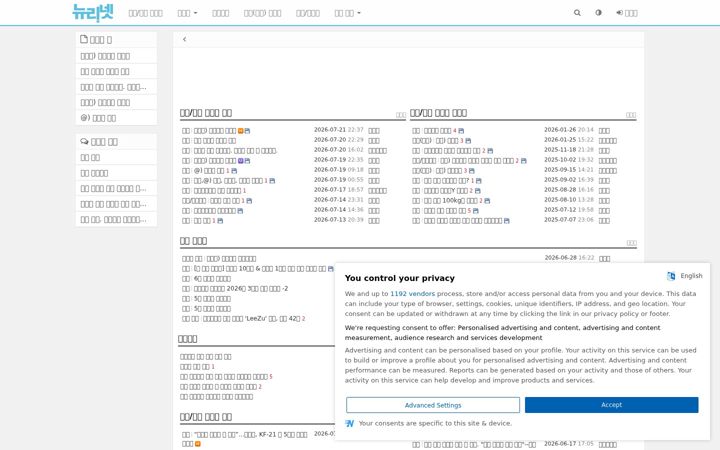Click the image icon on the 2025-09-02 16:39 post
720x450 pixels.
(478, 181)
